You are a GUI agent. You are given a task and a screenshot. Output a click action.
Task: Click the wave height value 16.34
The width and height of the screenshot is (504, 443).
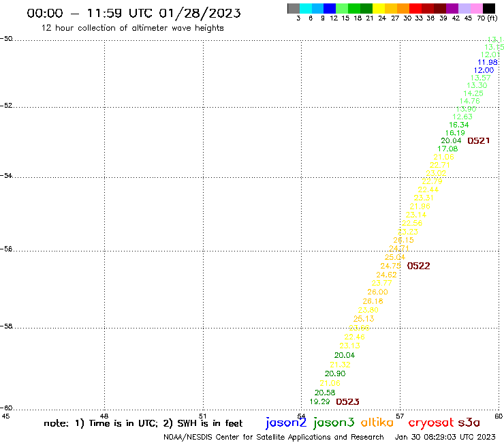(459, 125)
